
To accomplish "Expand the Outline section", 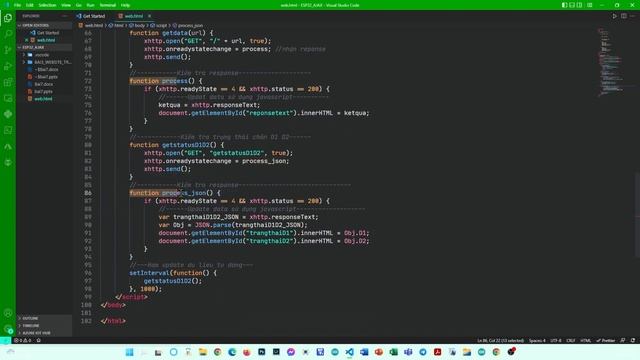I will tap(44, 318).
